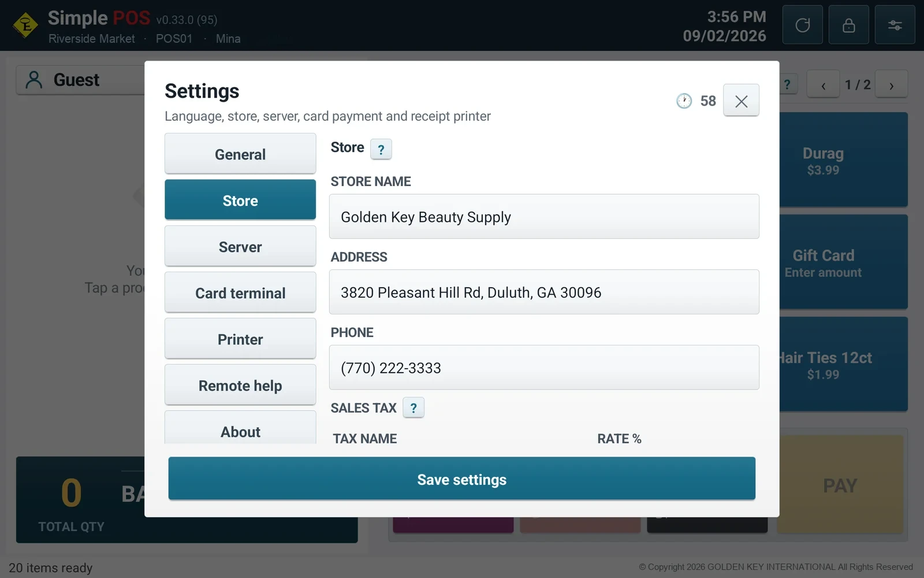
Task: Click the help button beside the page arrows
Action: [788, 85]
